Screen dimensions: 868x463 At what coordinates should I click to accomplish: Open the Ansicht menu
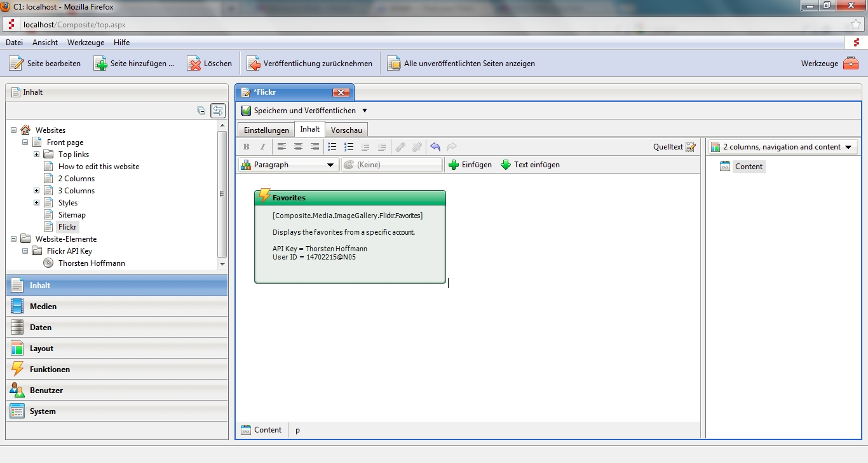coord(45,43)
